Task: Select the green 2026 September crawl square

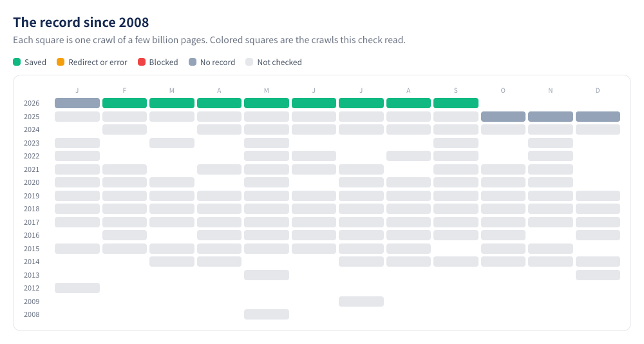Action: click(x=456, y=103)
